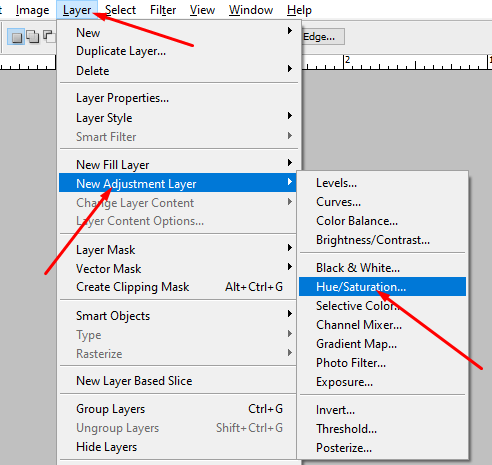Expand the Smart Objects submenu
Image resolution: width=492 pixels, height=465 pixels.
point(178,316)
